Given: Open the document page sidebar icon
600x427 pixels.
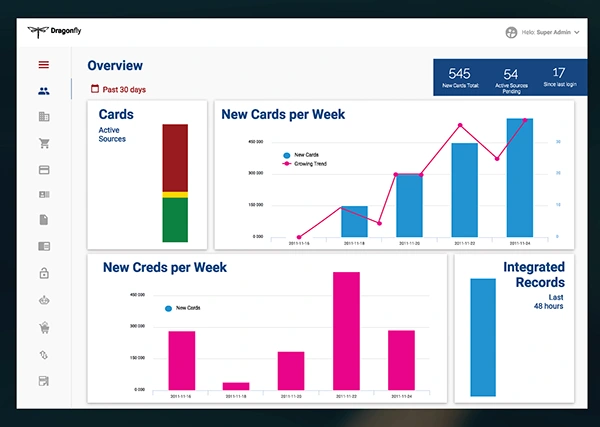Looking at the screenshot, I should [44, 220].
